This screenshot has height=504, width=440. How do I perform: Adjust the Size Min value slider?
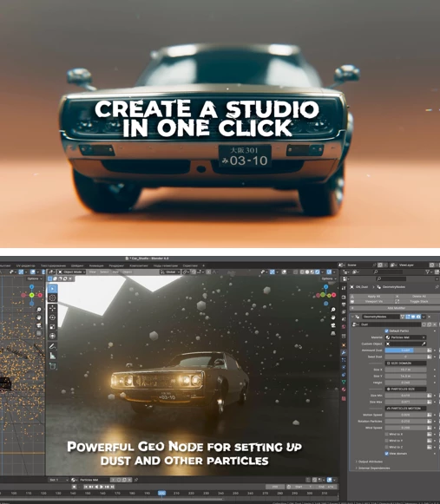point(405,396)
